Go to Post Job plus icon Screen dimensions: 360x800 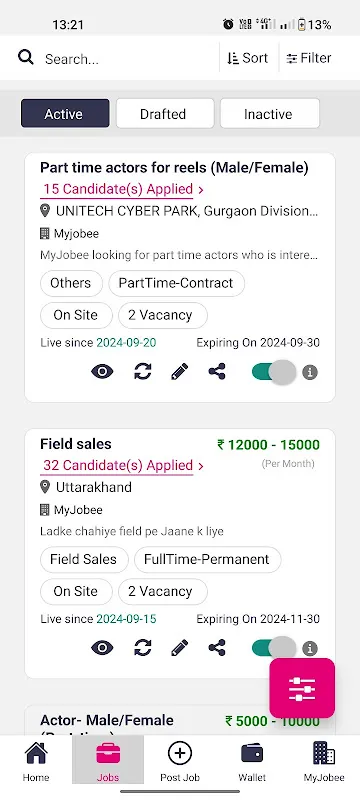click(x=179, y=763)
